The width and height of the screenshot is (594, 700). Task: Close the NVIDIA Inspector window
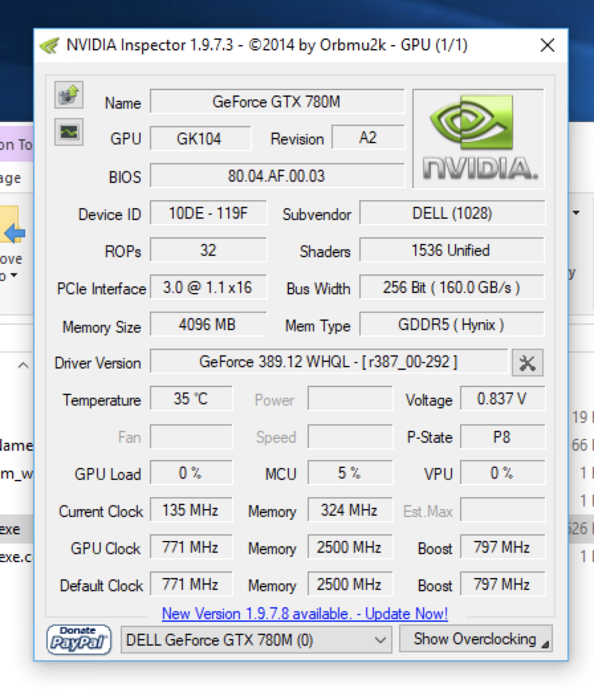(x=547, y=45)
